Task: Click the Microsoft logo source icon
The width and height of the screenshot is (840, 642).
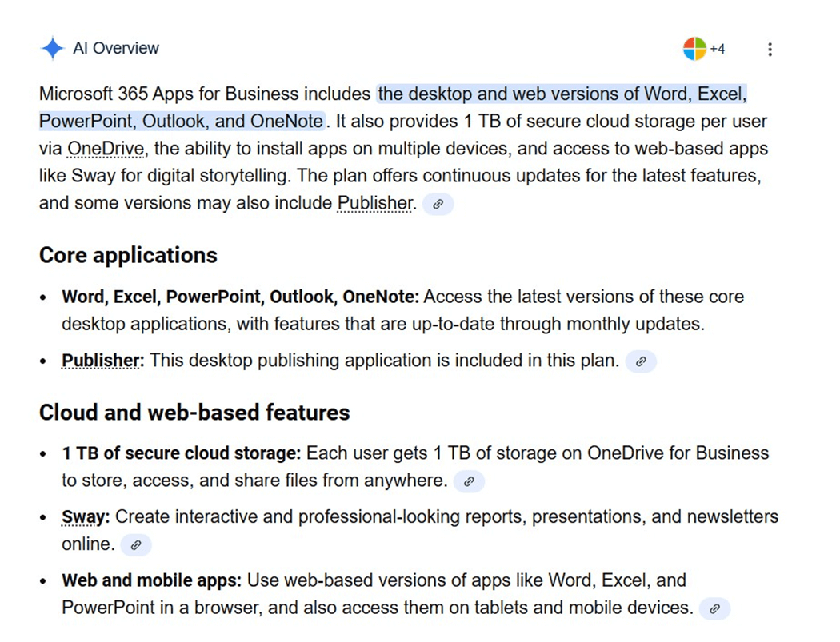Action: (694, 49)
